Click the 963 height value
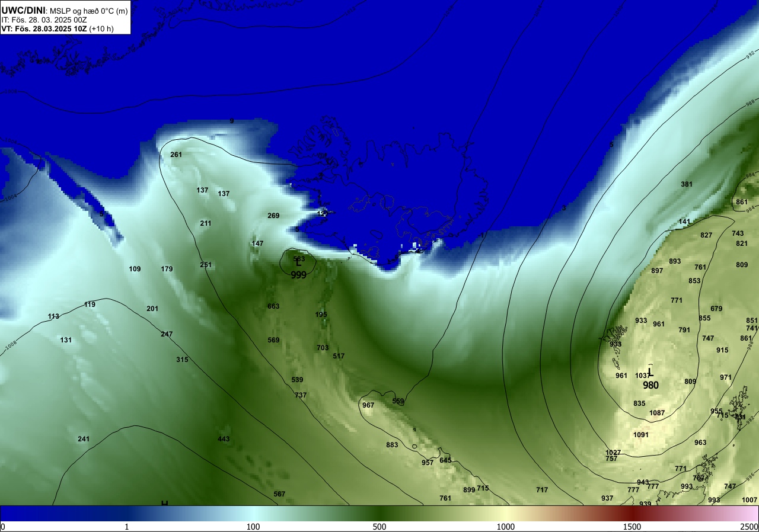This screenshot has height=532, width=759. click(x=700, y=443)
